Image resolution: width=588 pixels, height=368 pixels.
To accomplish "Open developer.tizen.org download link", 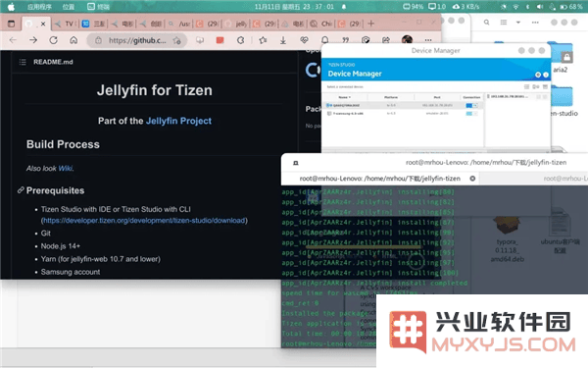I will click(x=144, y=221).
